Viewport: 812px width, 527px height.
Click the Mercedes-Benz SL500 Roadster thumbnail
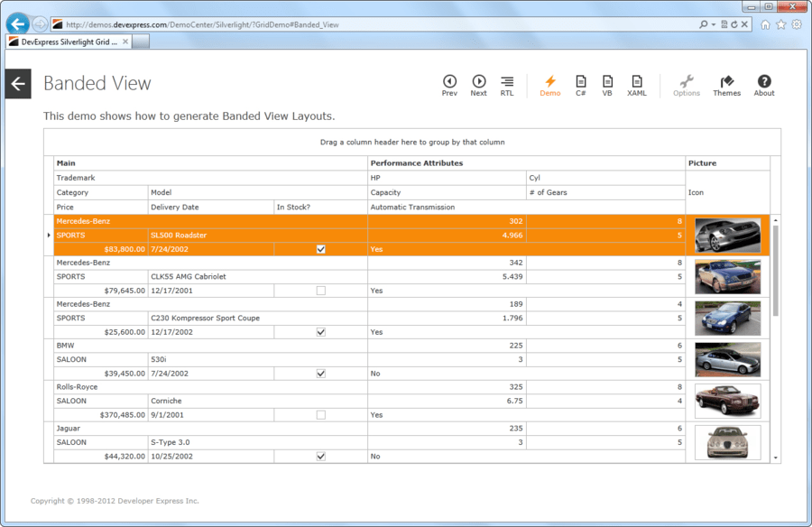pos(727,236)
